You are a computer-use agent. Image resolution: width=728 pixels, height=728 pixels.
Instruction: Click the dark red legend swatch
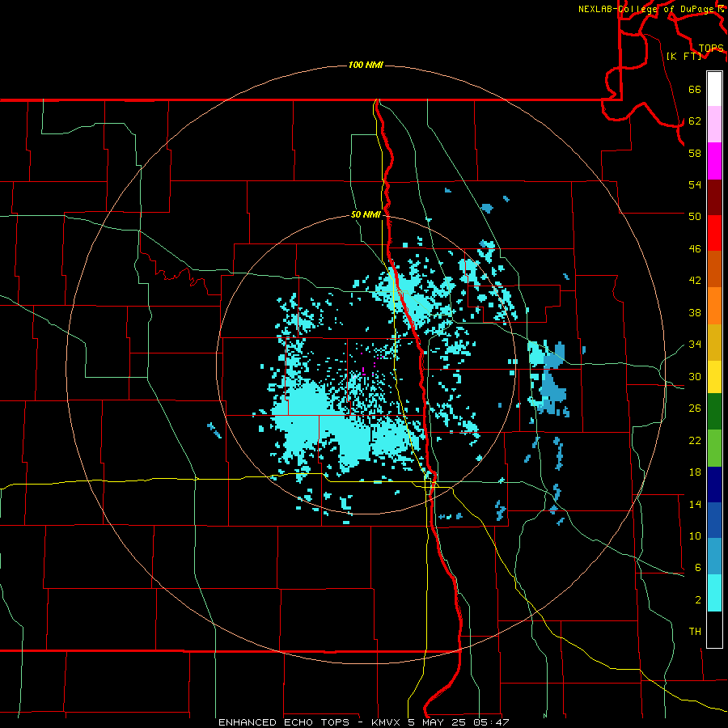point(714,197)
